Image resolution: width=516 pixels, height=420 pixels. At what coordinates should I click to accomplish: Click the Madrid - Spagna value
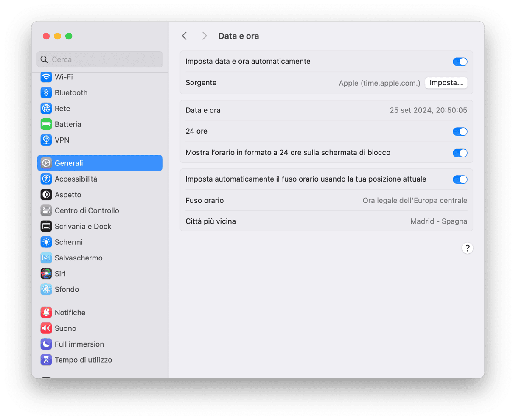[x=439, y=221]
